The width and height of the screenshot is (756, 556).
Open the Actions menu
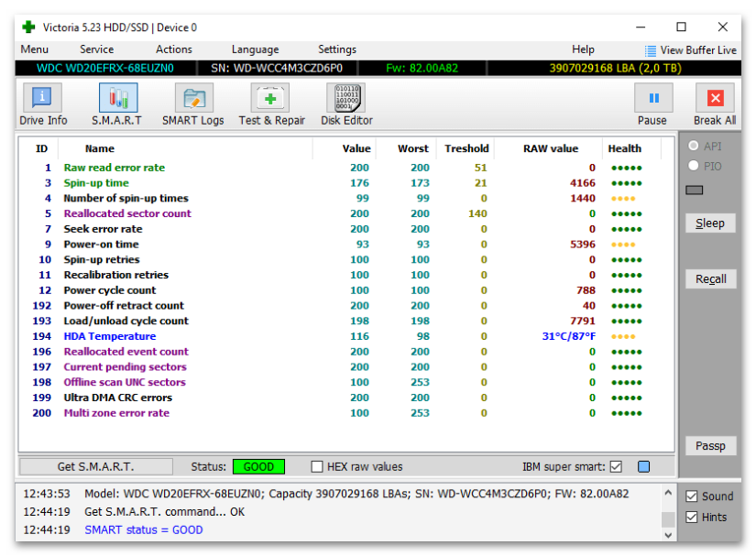pos(173,49)
